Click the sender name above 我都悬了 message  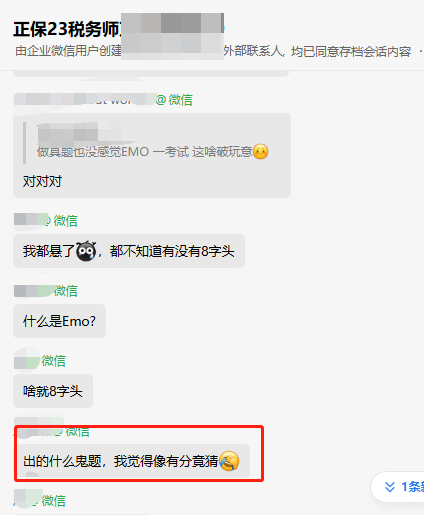click(46, 221)
